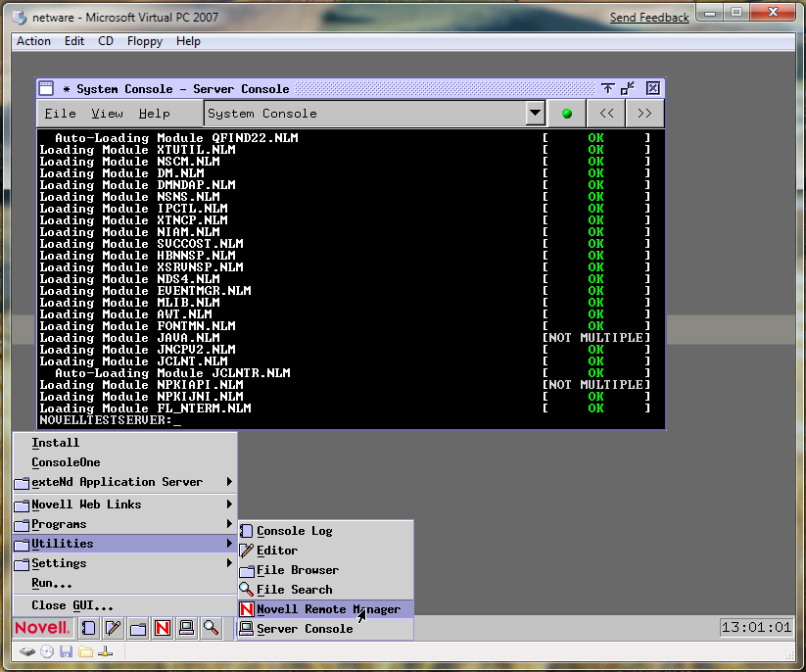Expand Novell Web Links submenu

pyautogui.click(x=125, y=504)
